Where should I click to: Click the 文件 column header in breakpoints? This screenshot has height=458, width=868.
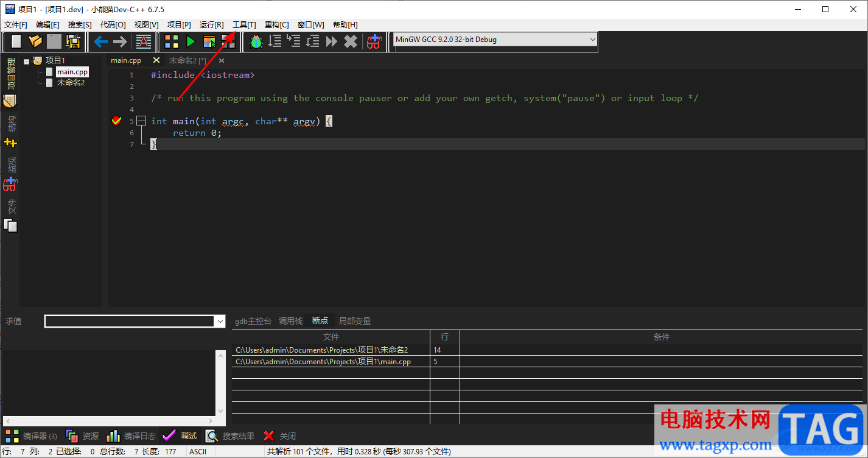coord(331,337)
